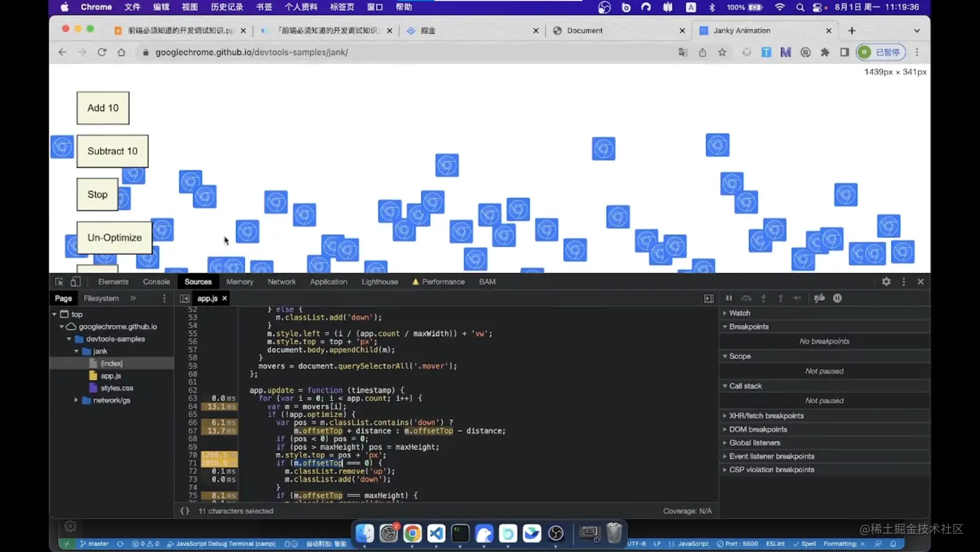Click the Un-Optimize button

115,237
